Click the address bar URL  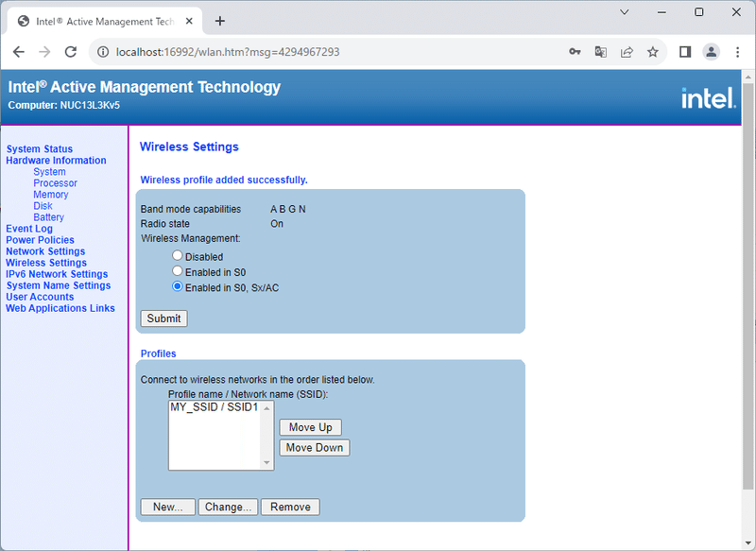point(228,52)
